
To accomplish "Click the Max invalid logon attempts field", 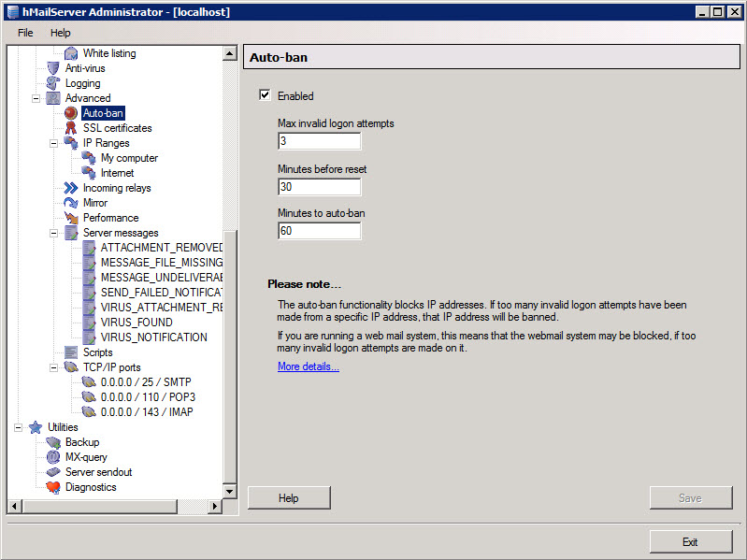I will [x=319, y=141].
